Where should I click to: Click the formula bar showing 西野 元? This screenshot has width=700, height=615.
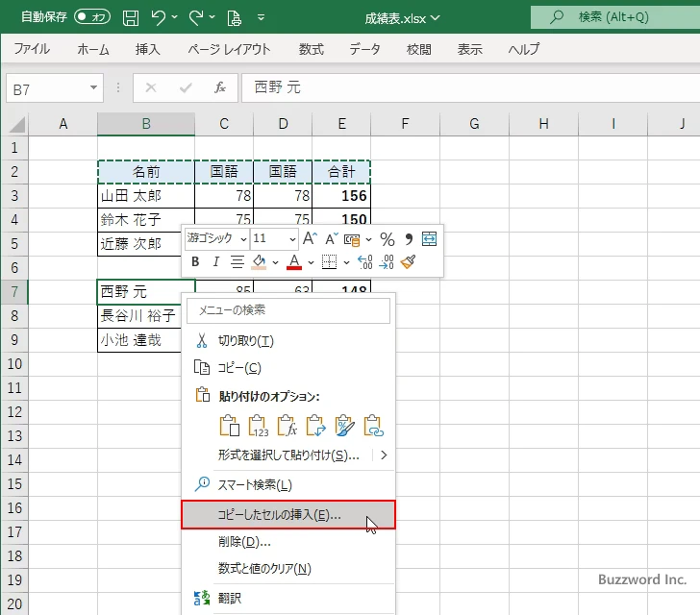click(470, 87)
